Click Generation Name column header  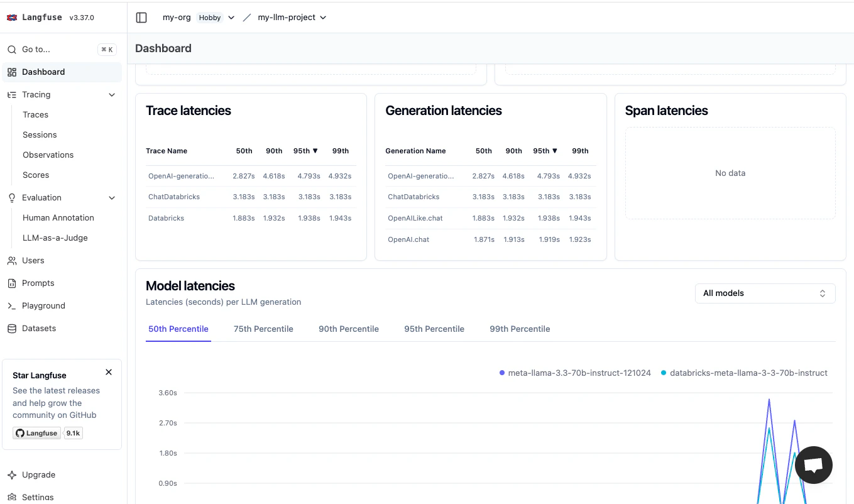coord(415,151)
